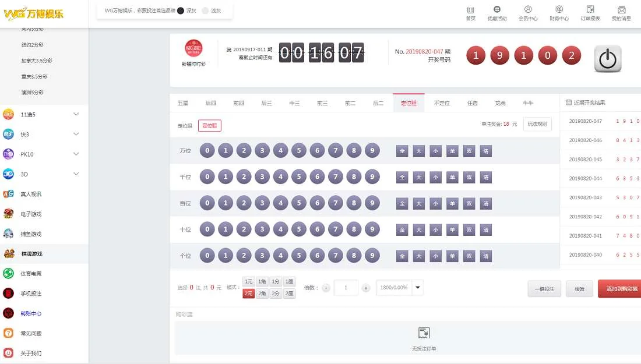Open the 1800/0.00% odds dropdown
The height and width of the screenshot is (364, 641).
417,288
